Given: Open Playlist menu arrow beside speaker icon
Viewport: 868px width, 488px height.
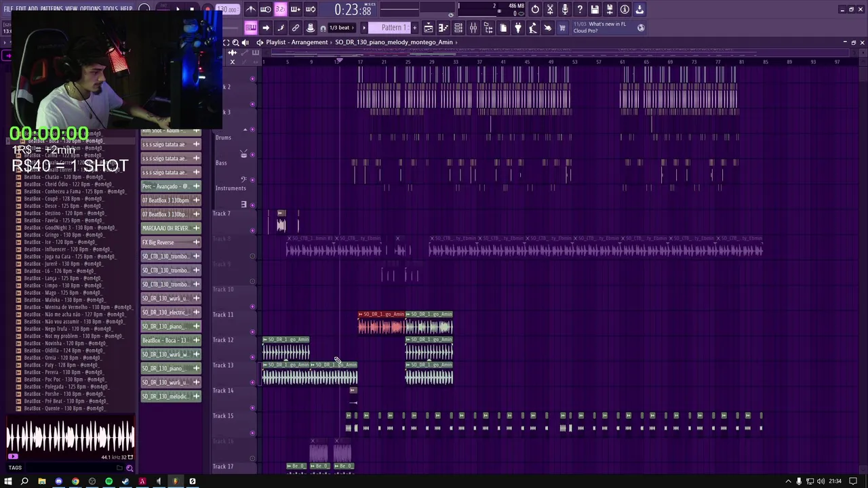Looking at the screenshot, I should point(260,42).
